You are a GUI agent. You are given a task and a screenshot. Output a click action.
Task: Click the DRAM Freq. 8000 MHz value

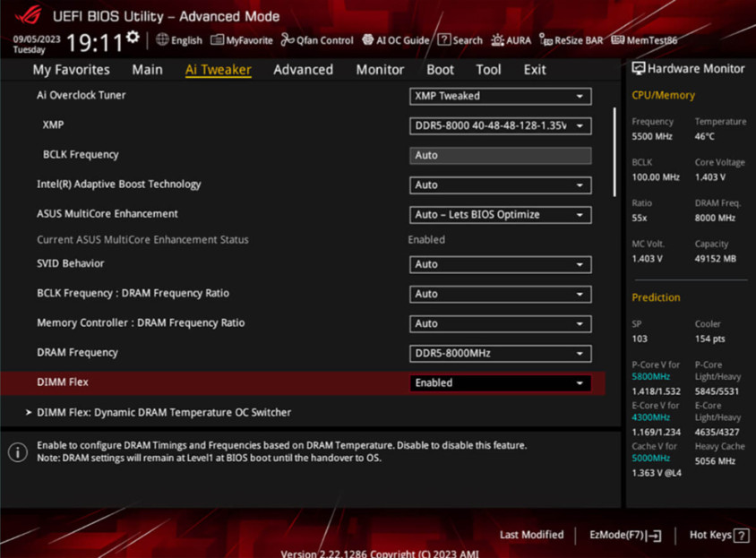(715, 218)
